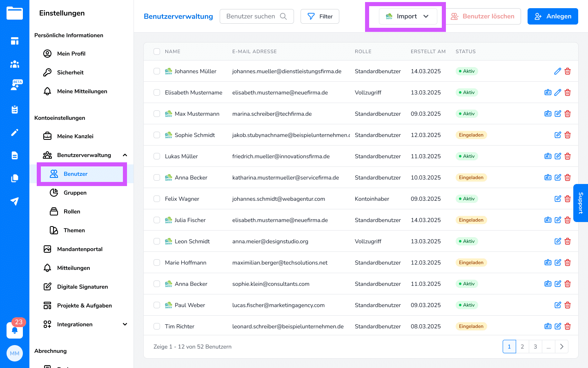
Task: Edit Elisabeth Mustername with pencil icon
Action: pos(558,92)
